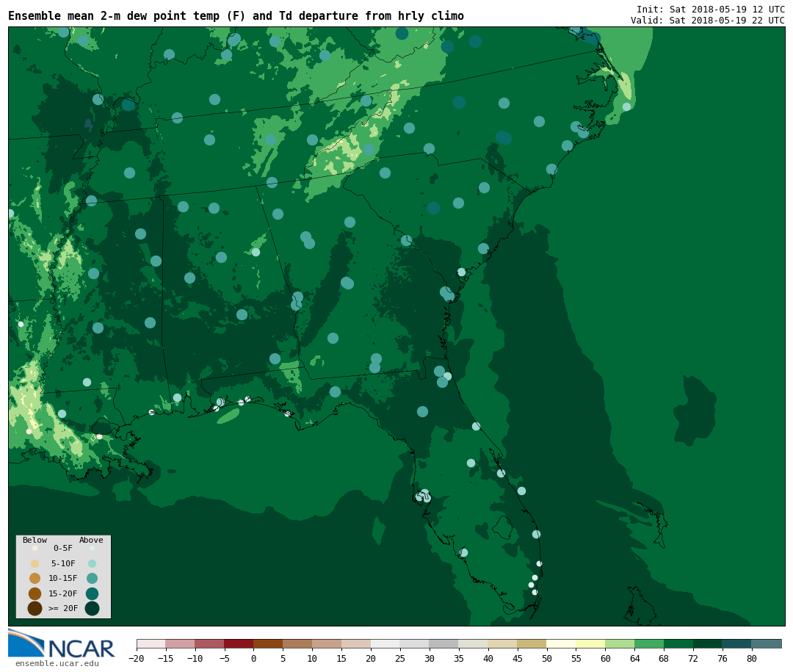Click the '35' colorbar tick label
This screenshot has height=672, width=793.
point(459,658)
